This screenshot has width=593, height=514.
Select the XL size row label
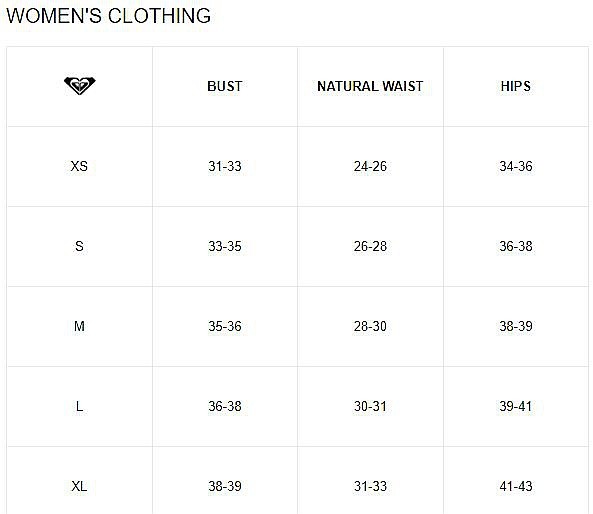(x=79, y=486)
